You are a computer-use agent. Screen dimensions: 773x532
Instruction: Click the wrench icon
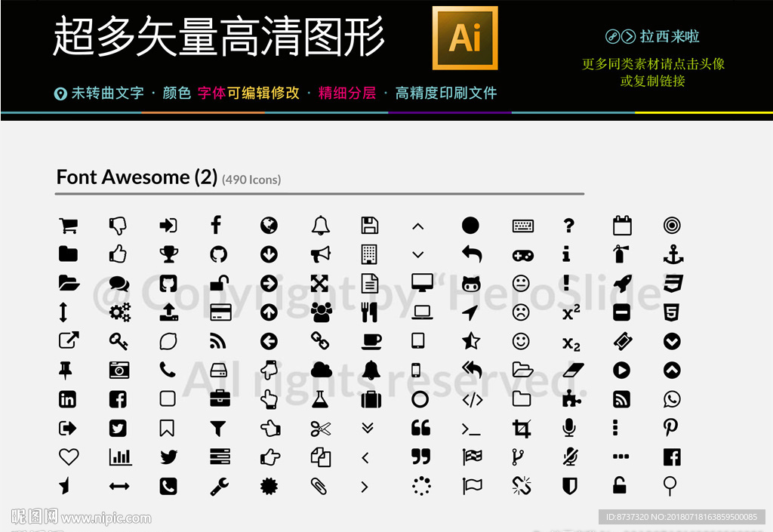(220, 486)
